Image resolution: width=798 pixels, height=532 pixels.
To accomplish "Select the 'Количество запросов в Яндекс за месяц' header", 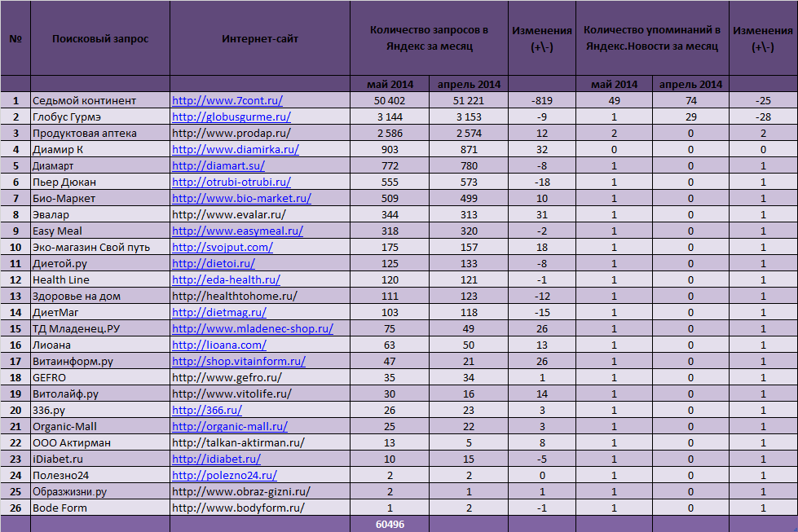I will (429, 38).
